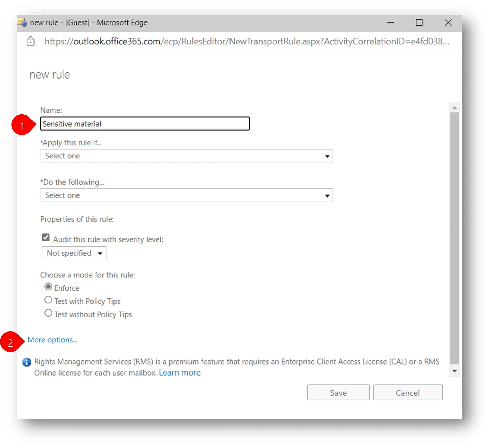Screen dimensions: 492x448
Task: Close the new rule window
Action: [448, 22]
